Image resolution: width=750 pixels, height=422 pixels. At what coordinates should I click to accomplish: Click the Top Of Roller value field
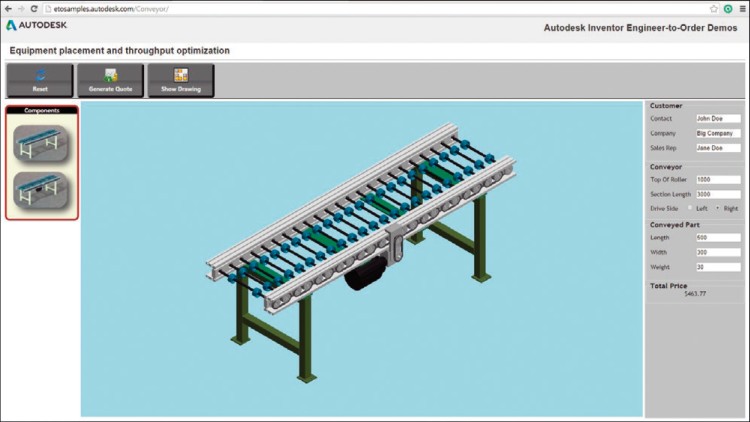[718, 179]
